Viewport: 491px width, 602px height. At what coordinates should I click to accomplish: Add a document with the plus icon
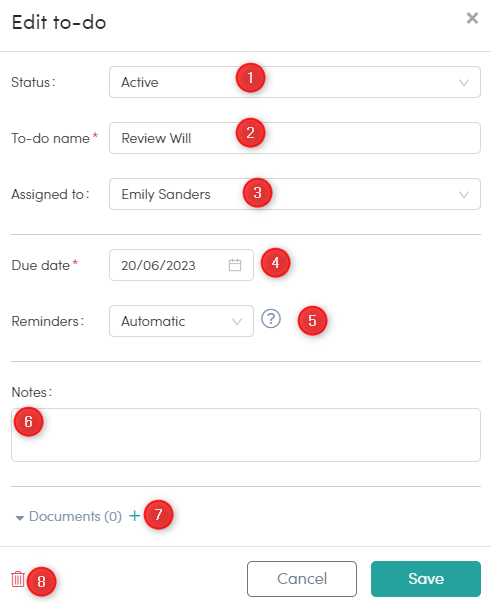tap(134, 516)
